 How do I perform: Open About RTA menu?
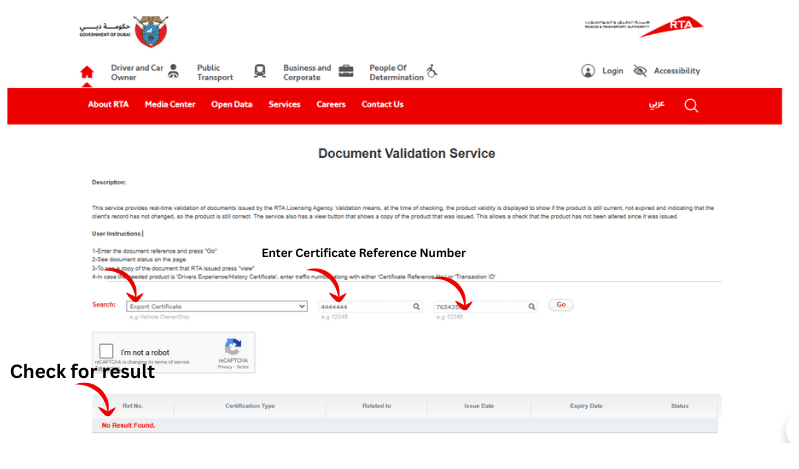click(x=108, y=105)
